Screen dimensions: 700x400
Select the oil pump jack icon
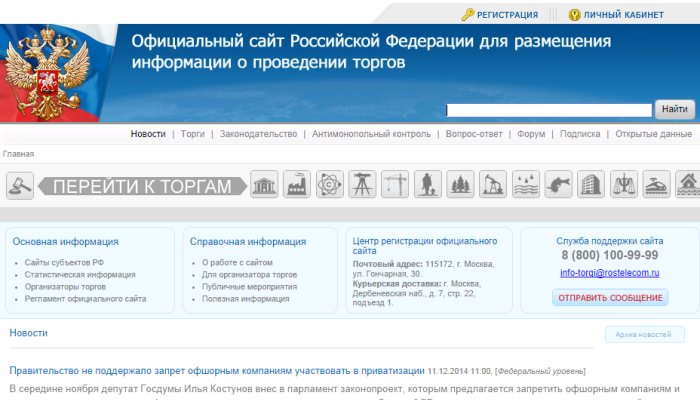493,185
